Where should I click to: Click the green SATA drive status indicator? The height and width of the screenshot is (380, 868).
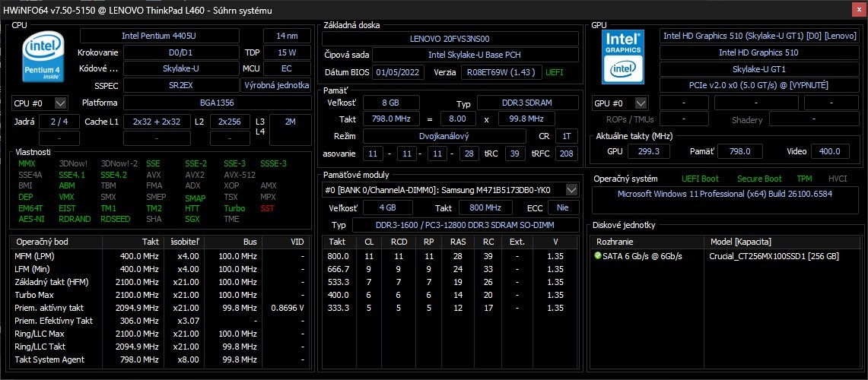click(x=598, y=256)
